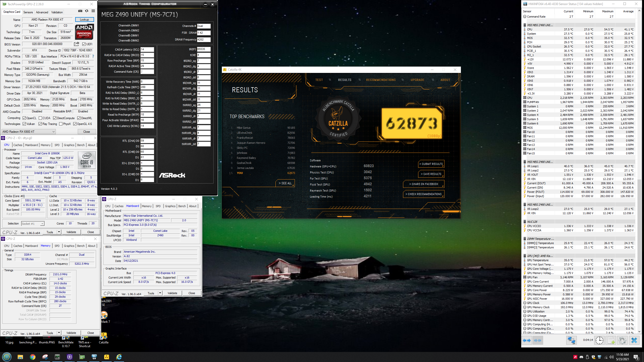Open Tools dropdown arrow in CPU-Z CPU window

click(x=59, y=232)
